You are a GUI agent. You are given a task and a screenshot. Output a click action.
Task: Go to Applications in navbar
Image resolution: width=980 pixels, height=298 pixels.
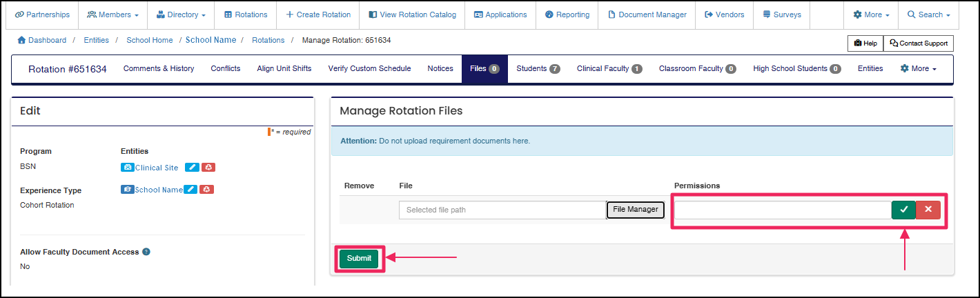coord(500,14)
